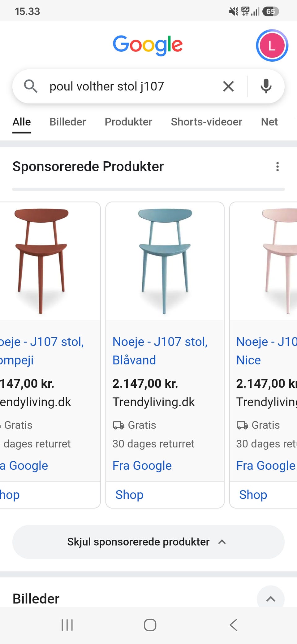Tap the Android home button
The height and width of the screenshot is (644, 297).
click(150, 625)
